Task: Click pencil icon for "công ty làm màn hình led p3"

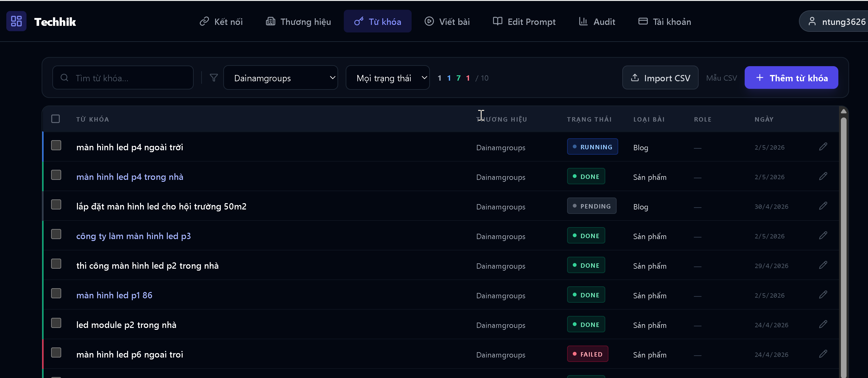Action: 823,236
